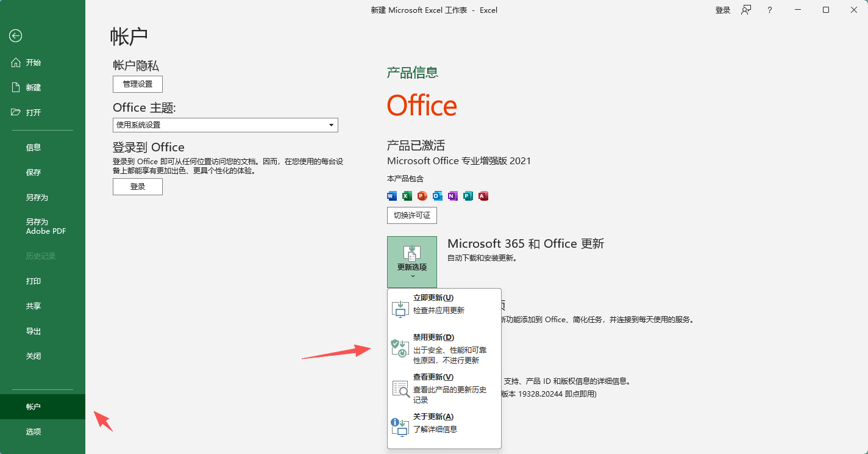Click 登录 to sign in to Office
The image size is (868, 454).
137,187
